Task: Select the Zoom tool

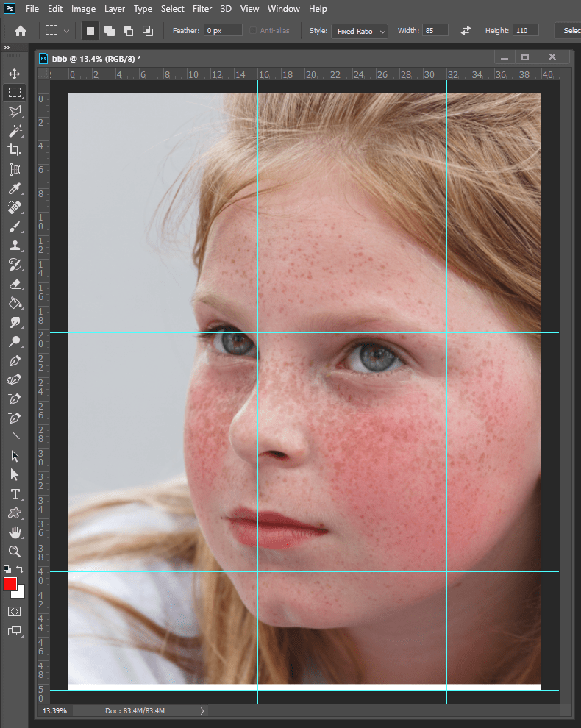Action: click(x=15, y=551)
